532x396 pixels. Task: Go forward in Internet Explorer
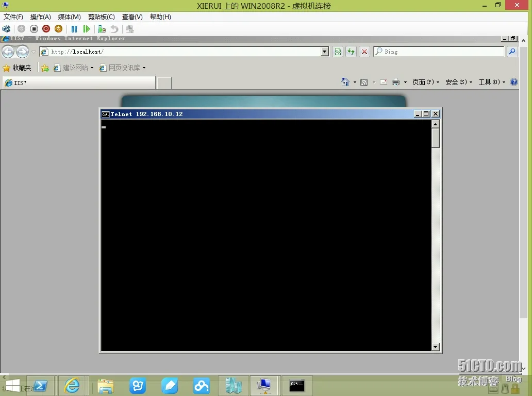tap(22, 52)
